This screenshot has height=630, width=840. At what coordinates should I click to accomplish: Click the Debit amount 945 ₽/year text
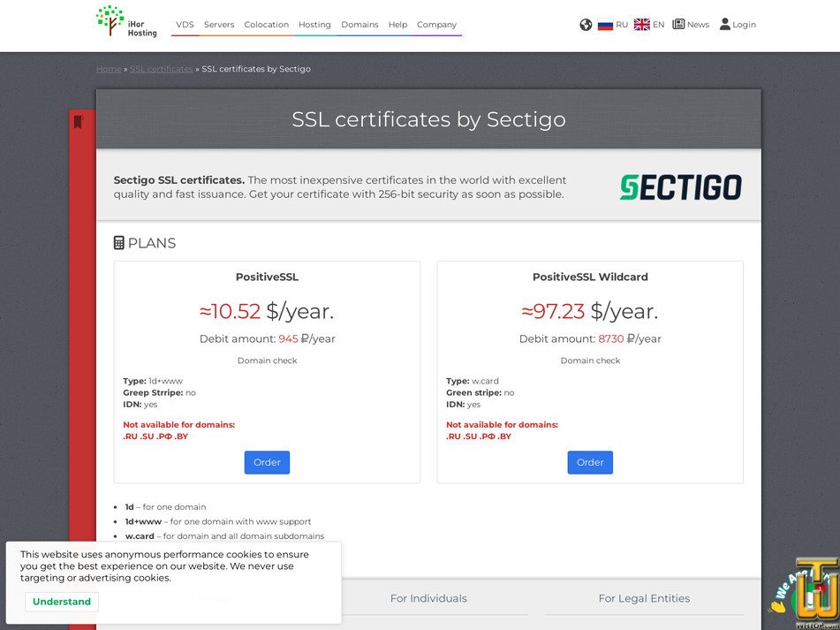coord(267,338)
